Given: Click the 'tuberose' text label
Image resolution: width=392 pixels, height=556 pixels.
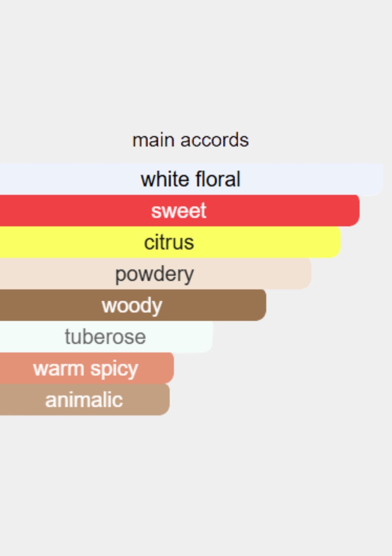Looking at the screenshot, I should (x=105, y=337).
